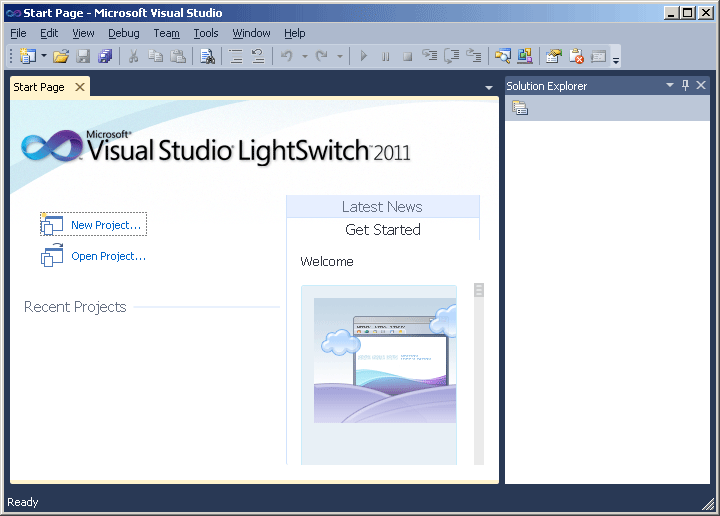Click the grayed-out window icon at toolbar end
720x516 pixels.
click(x=598, y=56)
